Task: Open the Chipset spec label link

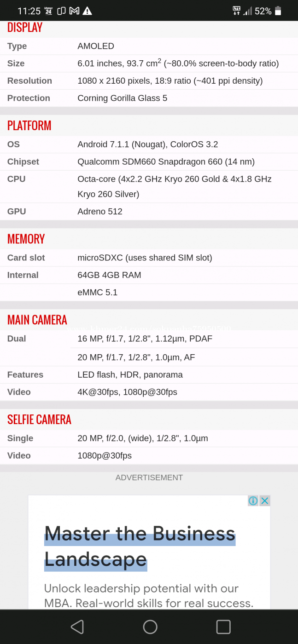Action: tap(23, 161)
